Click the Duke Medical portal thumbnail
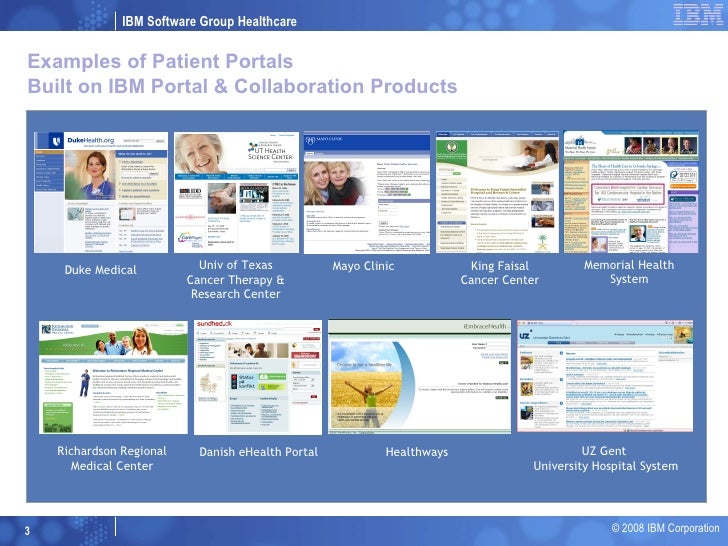728x546 pixels. [101, 192]
